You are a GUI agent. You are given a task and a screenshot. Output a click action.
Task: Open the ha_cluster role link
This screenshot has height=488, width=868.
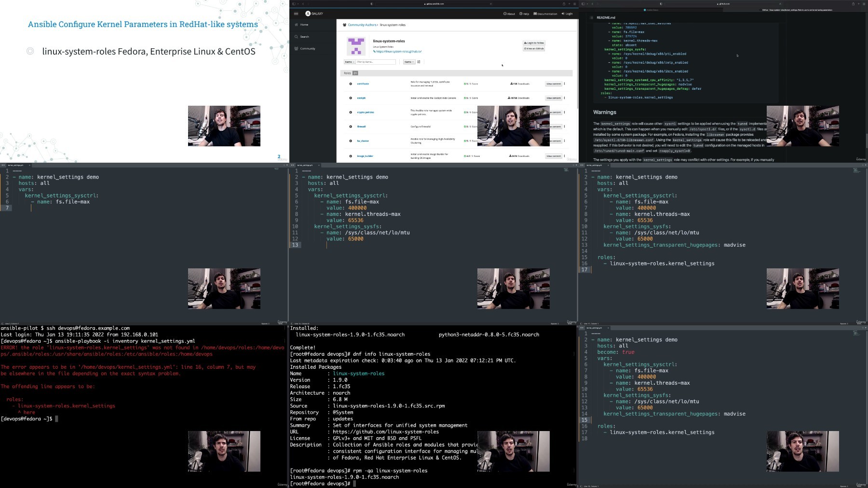point(363,141)
